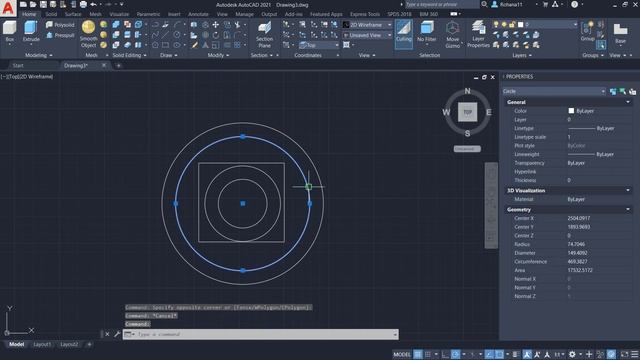The width and height of the screenshot is (640, 360).
Task: Click the viewport controls label [-][Top][2D Wireframe]
Action: pyautogui.click(x=27, y=76)
